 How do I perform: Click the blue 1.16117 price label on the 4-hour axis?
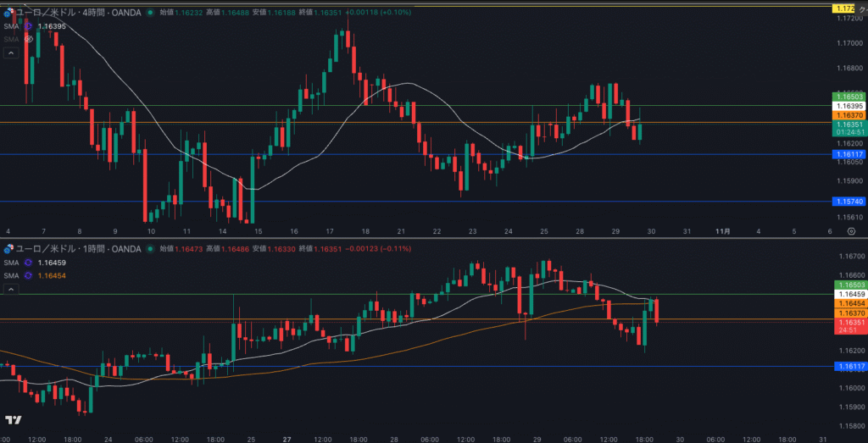(x=849, y=154)
